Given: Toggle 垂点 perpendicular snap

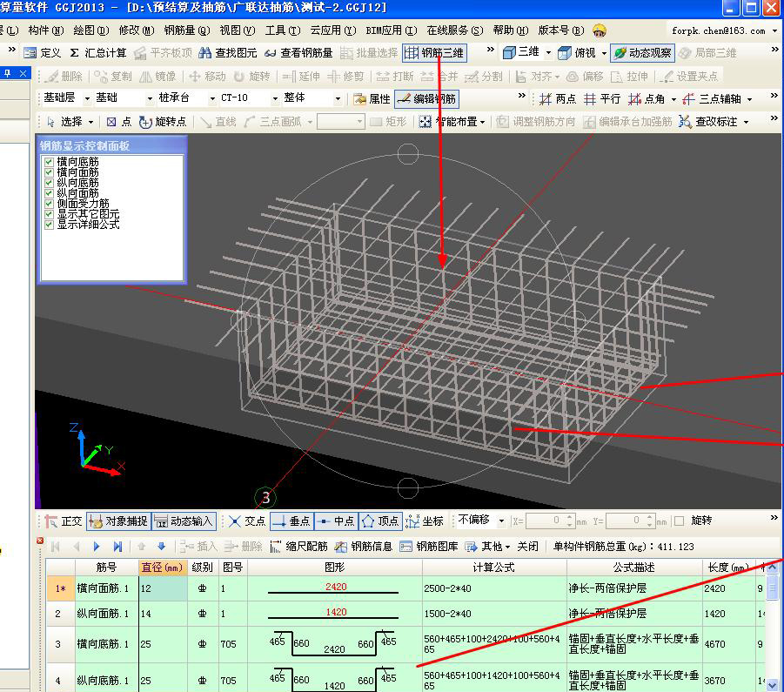Looking at the screenshot, I should coord(292,521).
